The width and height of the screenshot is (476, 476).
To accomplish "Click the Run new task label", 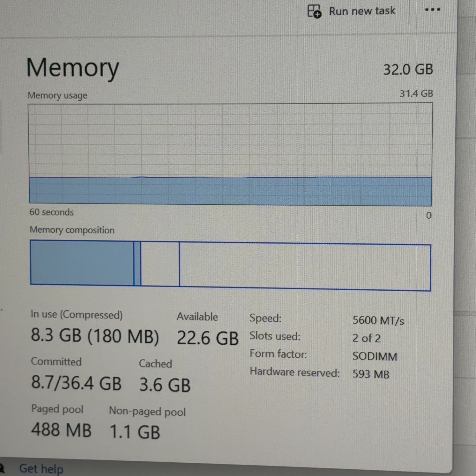I will click(x=362, y=11).
